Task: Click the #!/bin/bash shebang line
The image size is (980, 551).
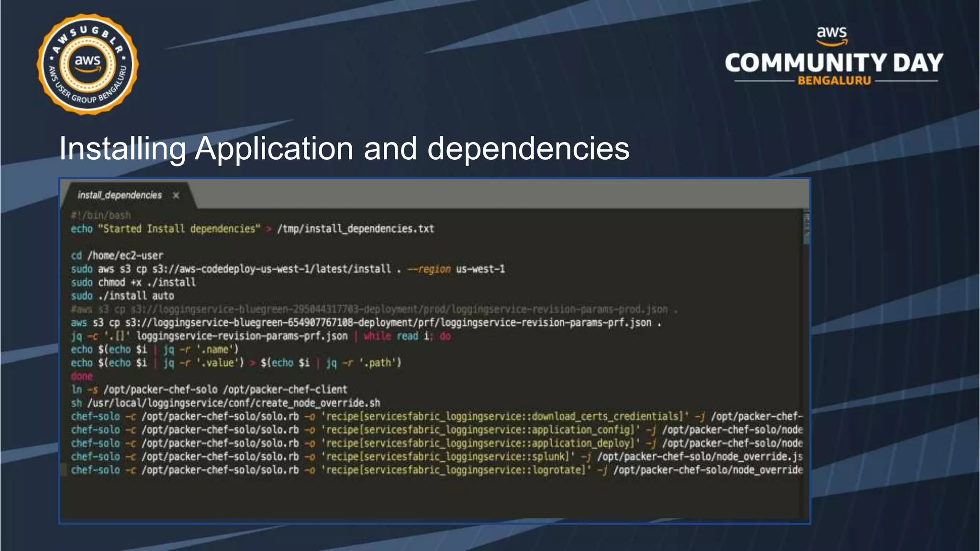Action: click(100, 215)
